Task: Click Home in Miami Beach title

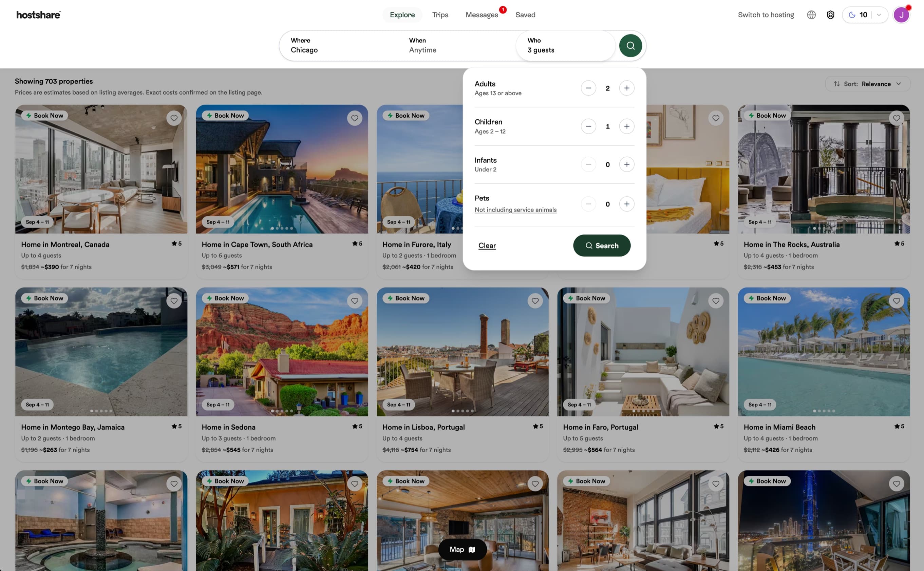Action: coord(779,427)
